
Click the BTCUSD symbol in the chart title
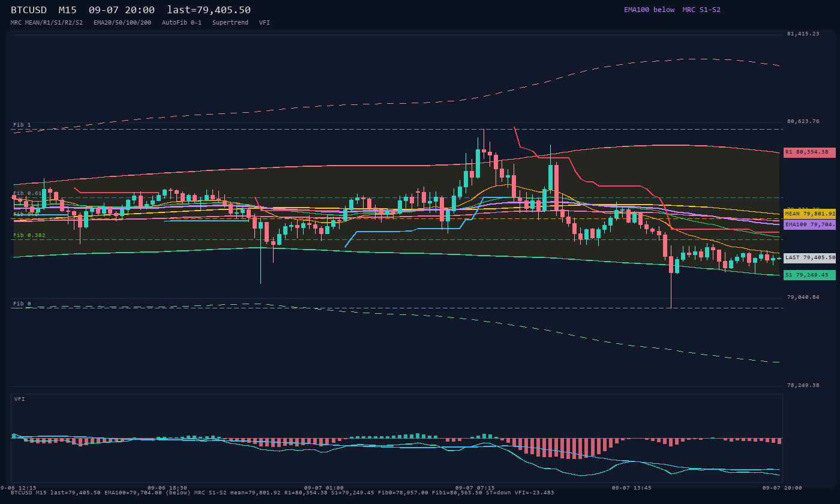[x=29, y=10]
